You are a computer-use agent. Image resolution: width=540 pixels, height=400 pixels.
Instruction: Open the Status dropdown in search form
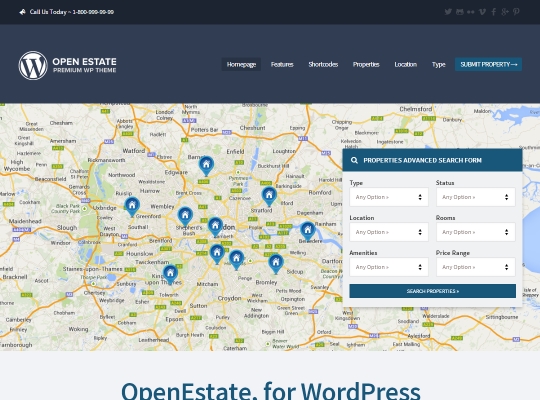(476, 197)
